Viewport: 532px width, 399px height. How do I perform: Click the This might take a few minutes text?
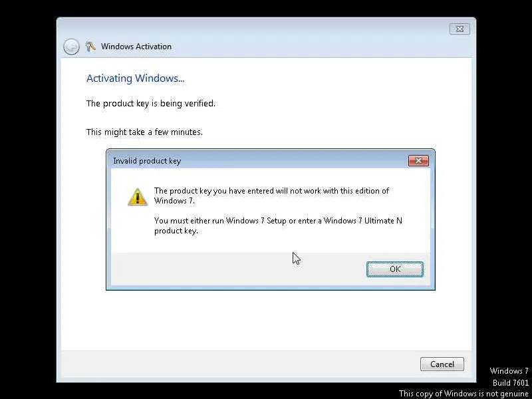coord(144,132)
